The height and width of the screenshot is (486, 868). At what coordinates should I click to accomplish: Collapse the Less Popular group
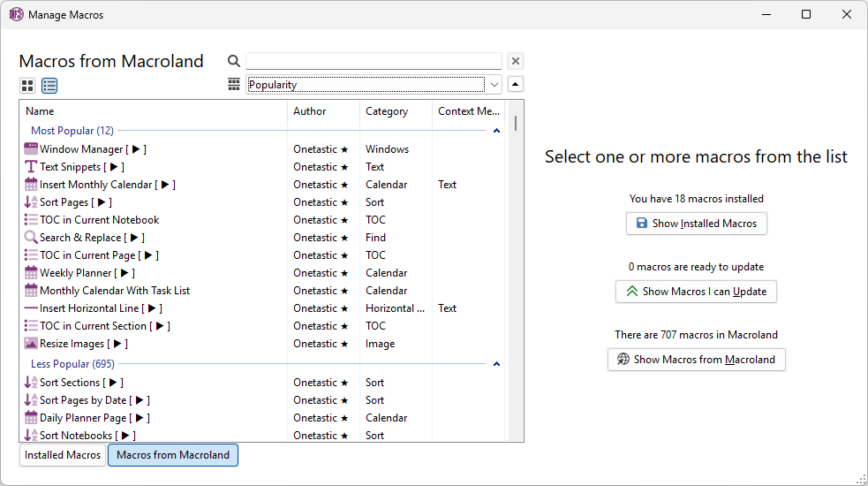496,364
